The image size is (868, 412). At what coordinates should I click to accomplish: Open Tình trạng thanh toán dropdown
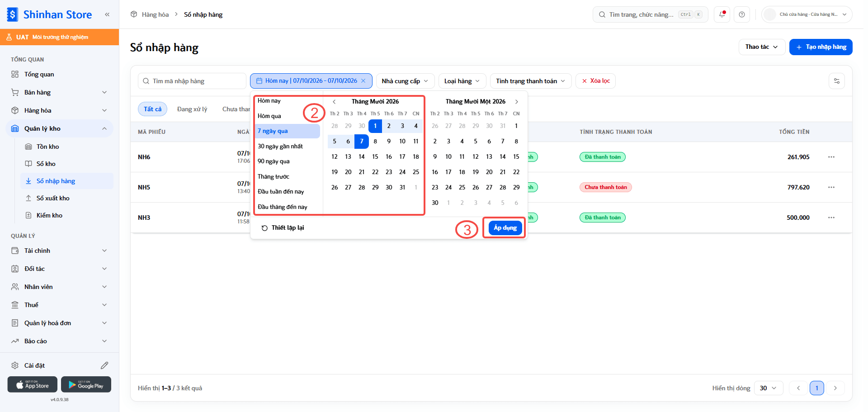(531, 81)
